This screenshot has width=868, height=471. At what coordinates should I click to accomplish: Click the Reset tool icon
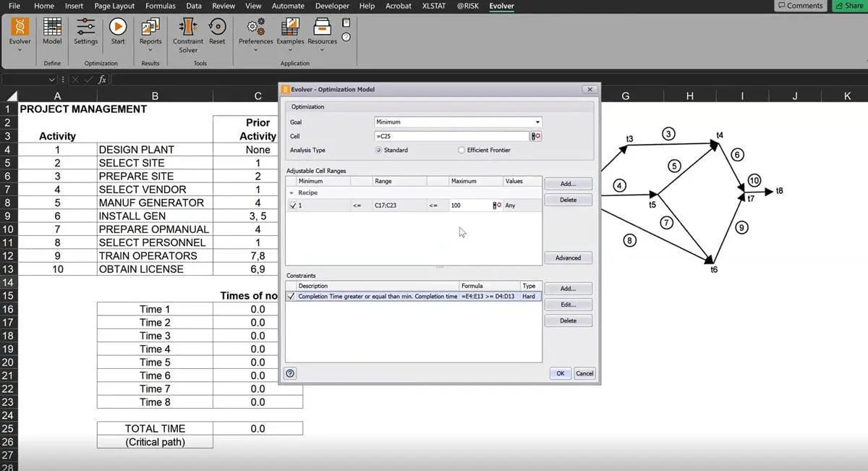point(217,32)
